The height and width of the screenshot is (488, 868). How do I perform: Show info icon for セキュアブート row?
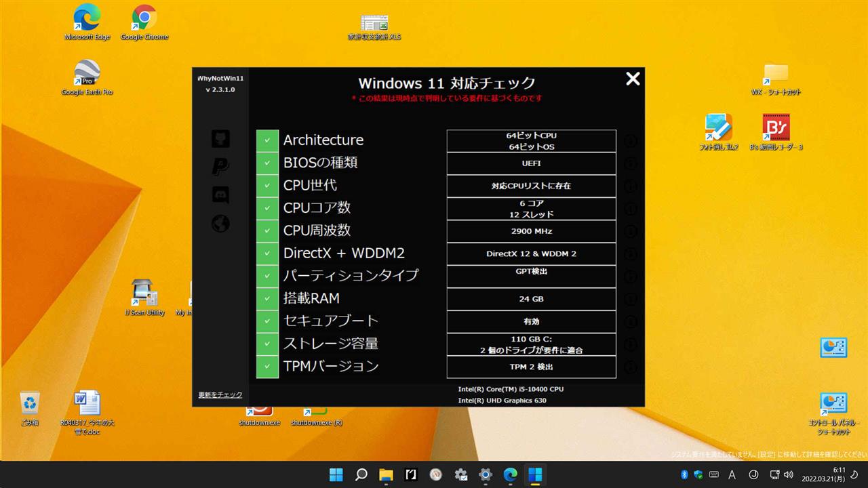coord(630,321)
